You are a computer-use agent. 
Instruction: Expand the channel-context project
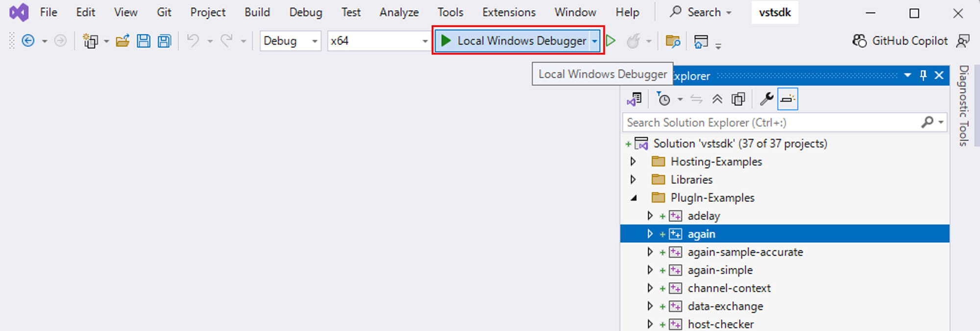pyautogui.click(x=650, y=288)
